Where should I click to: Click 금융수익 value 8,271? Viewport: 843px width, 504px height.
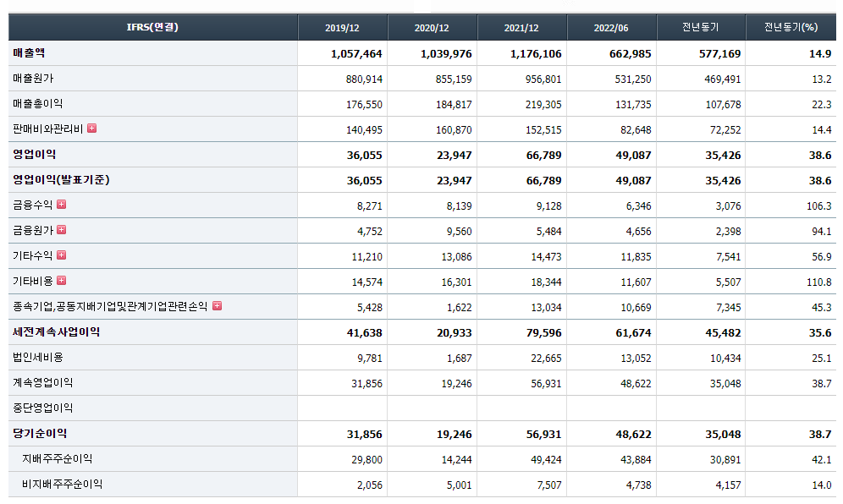tap(370, 205)
